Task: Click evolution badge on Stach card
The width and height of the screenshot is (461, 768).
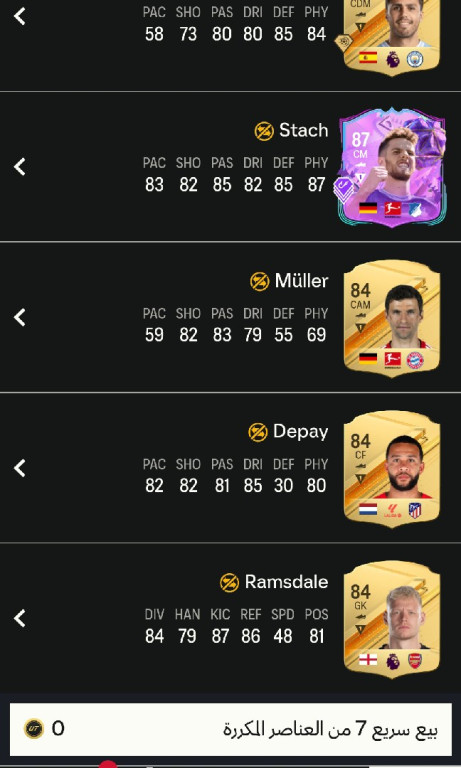Action: (344, 190)
